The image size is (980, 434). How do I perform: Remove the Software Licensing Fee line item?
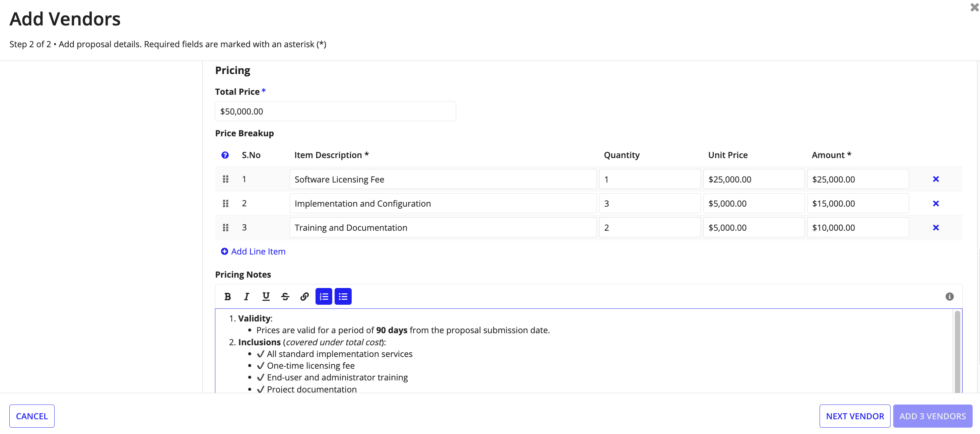pyautogui.click(x=935, y=179)
